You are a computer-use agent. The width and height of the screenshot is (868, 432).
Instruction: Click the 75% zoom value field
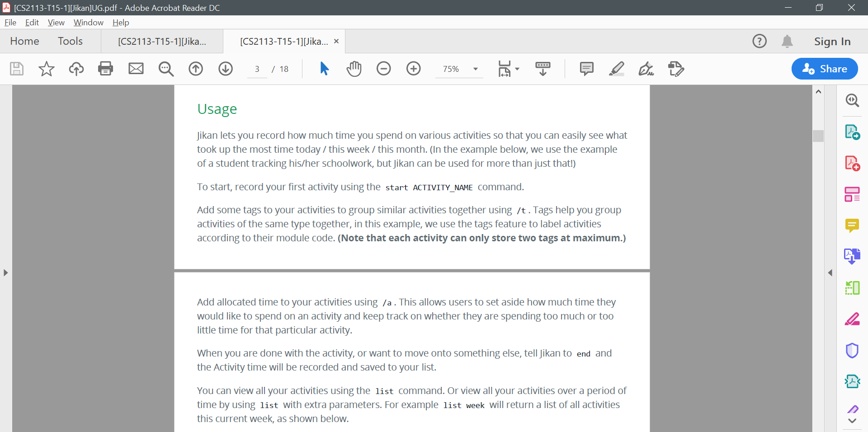point(451,69)
